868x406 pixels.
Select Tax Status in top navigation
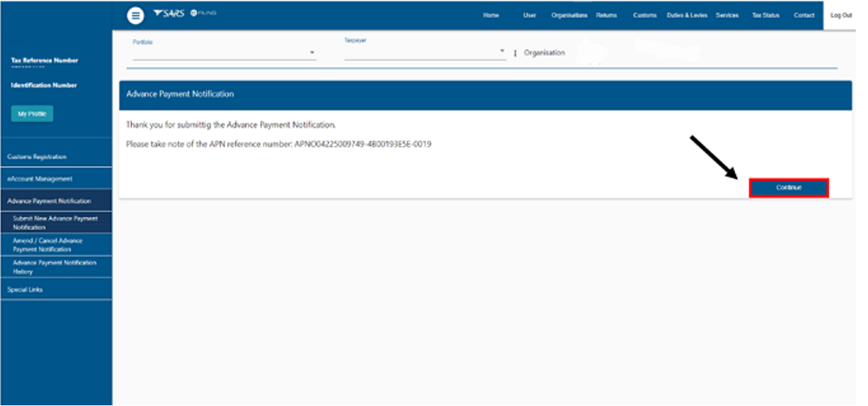pyautogui.click(x=765, y=16)
